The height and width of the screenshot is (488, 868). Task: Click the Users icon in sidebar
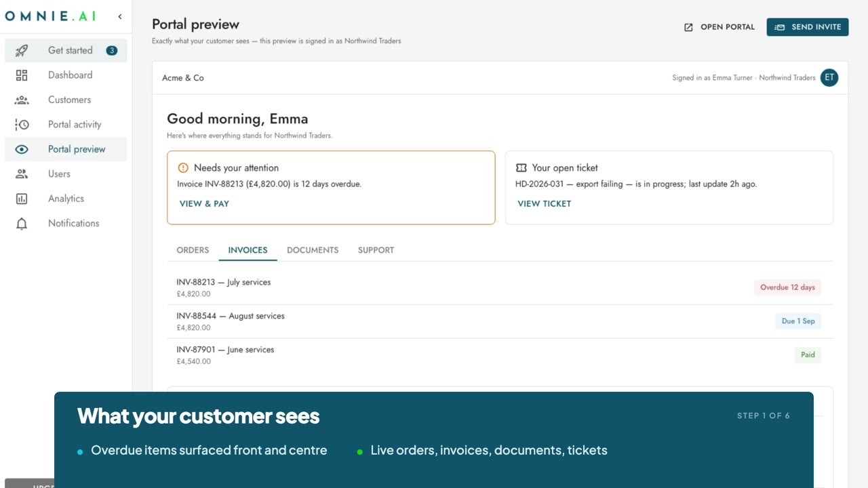click(x=22, y=174)
